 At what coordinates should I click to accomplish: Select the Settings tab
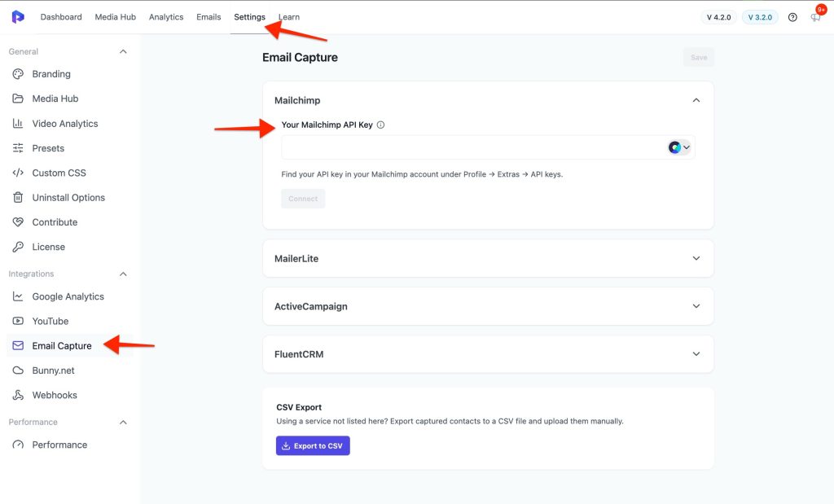[x=249, y=17]
